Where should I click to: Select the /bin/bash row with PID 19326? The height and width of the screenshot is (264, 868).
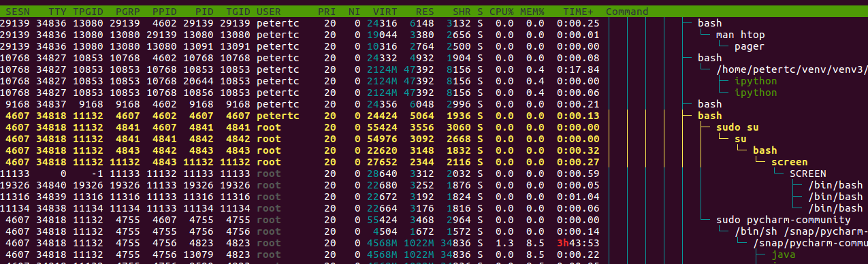click(x=434, y=185)
